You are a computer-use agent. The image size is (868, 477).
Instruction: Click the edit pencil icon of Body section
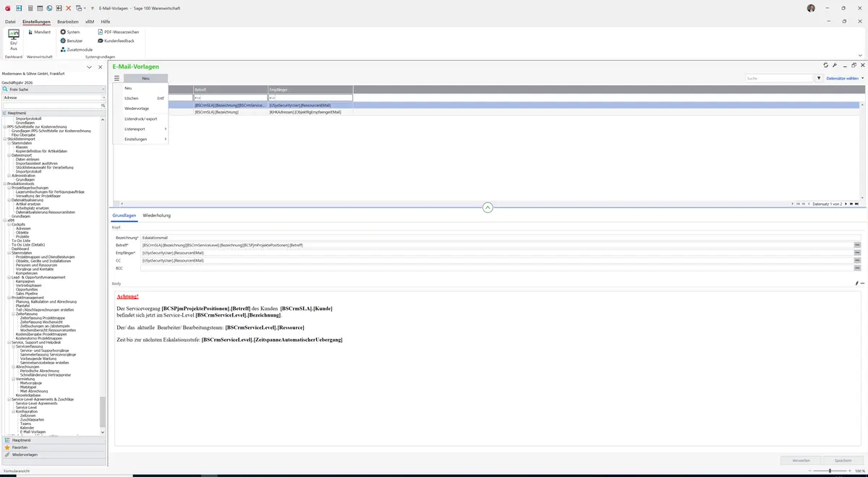pos(856,283)
